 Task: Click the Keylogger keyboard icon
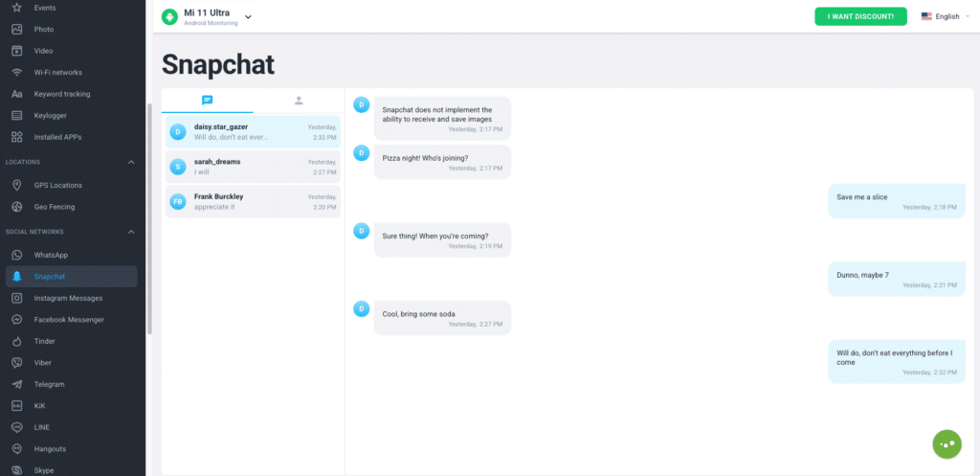coord(16,115)
